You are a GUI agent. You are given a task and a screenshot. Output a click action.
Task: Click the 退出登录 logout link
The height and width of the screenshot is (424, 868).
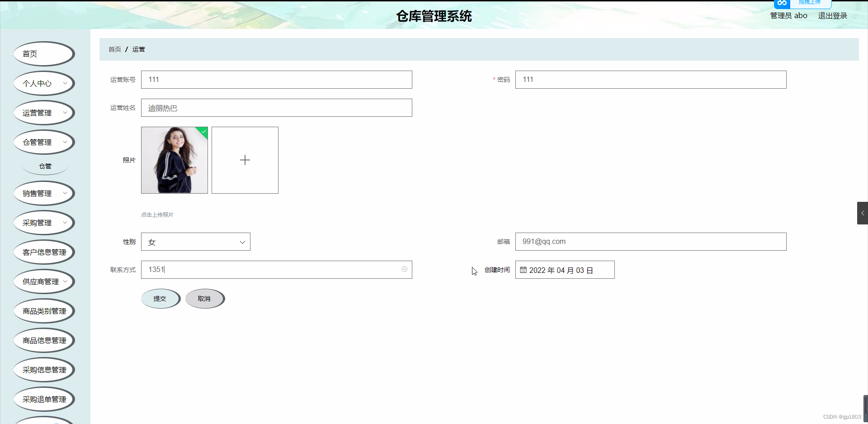832,15
